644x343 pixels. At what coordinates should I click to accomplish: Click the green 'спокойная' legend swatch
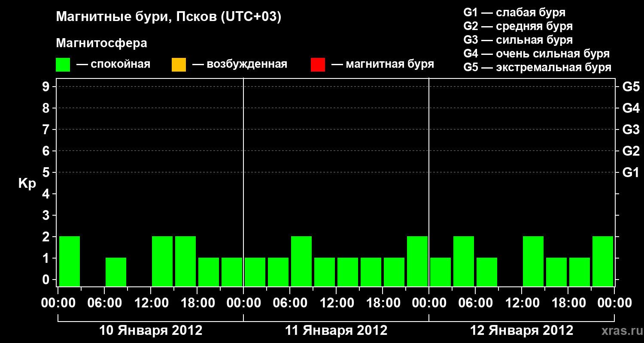pyautogui.click(x=63, y=65)
